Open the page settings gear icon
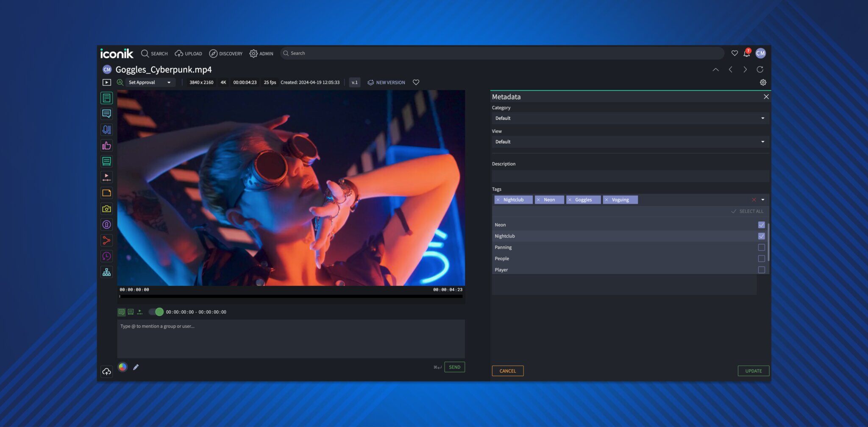 click(x=763, y=82)
